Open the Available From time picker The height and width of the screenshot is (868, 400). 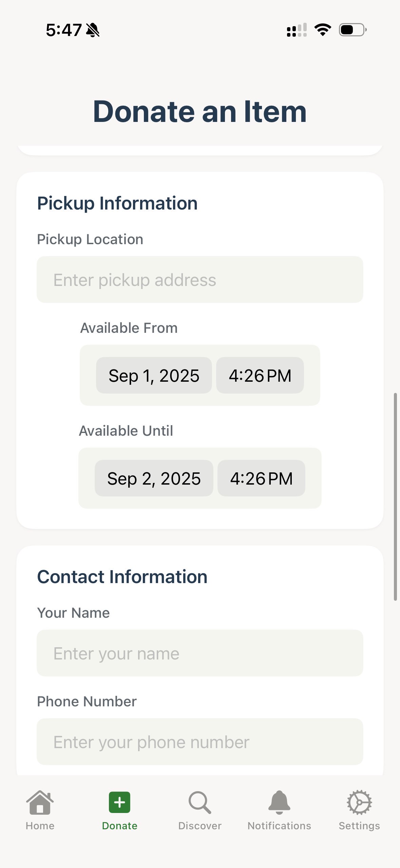point(260,375)
